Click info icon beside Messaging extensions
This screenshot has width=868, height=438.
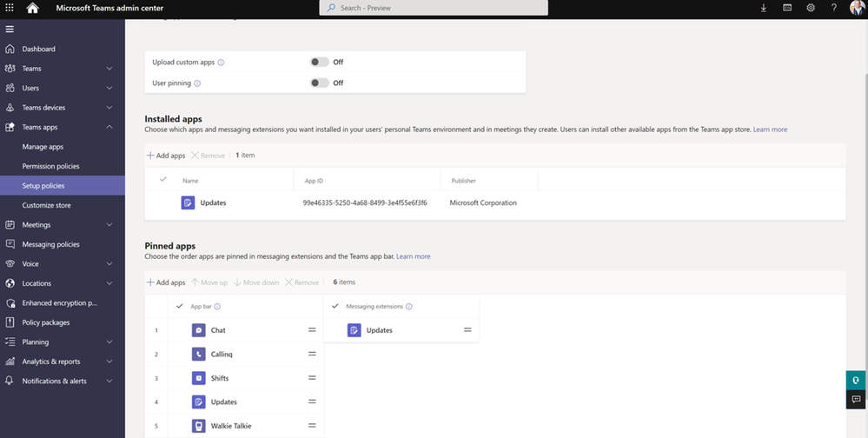(408, 306)
